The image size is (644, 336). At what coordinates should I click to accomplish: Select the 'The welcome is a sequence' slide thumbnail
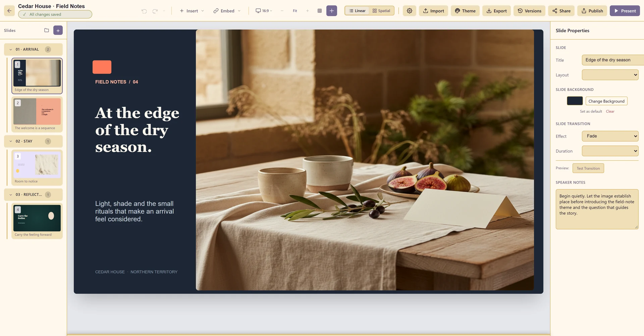click(x=37, y=114)
